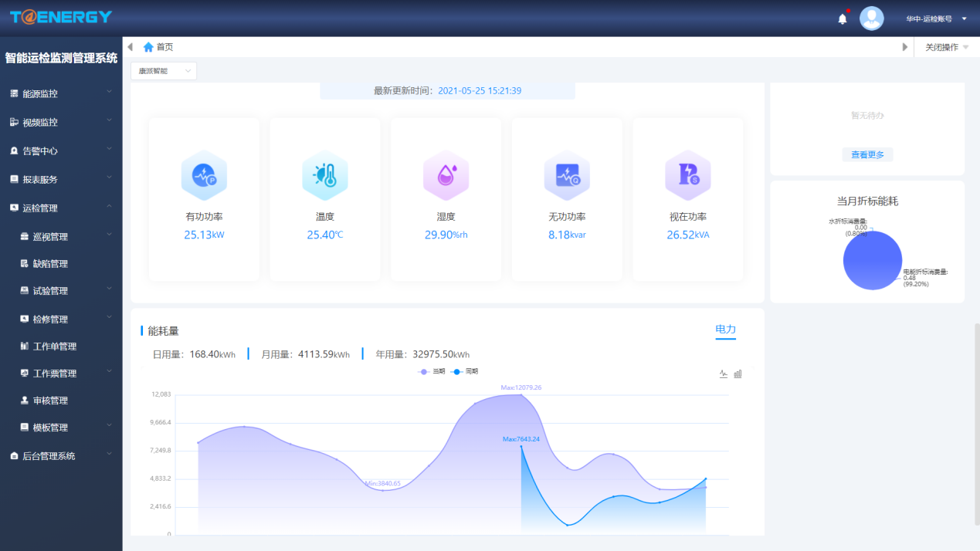Click the temperature (温度) thermometer icon

point(324,175)
